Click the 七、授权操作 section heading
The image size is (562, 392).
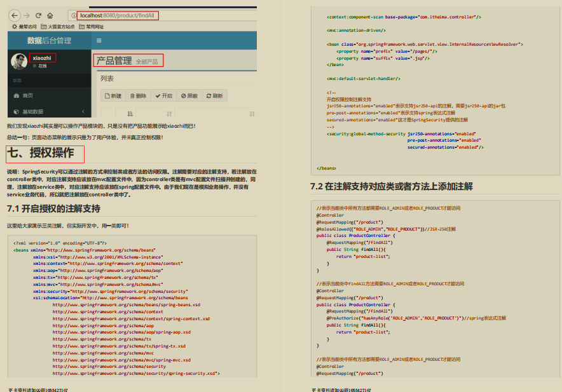click(41, 153)
